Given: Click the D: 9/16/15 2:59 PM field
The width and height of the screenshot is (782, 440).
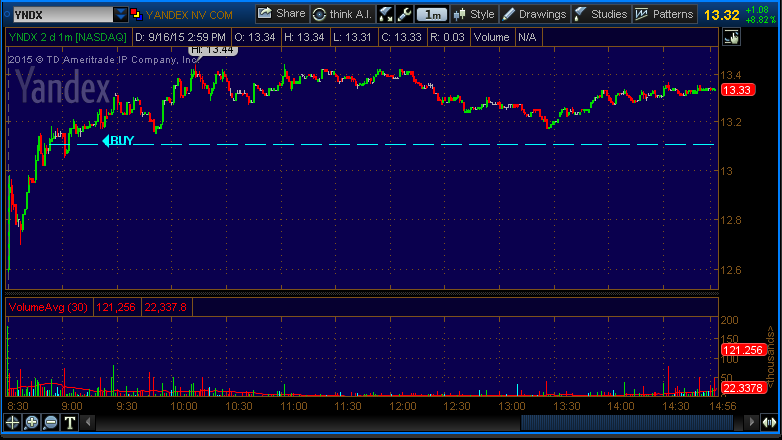Looking at the screenshot, I should 181,37.
